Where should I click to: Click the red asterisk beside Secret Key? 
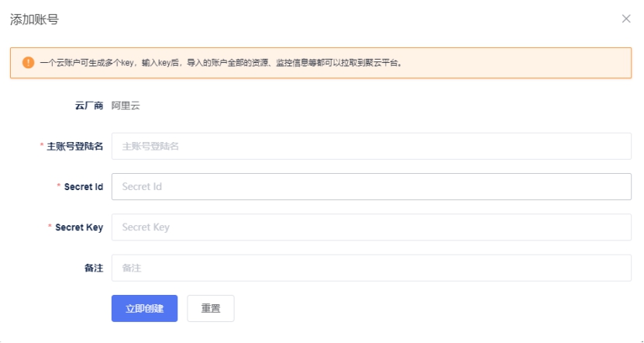50,227
